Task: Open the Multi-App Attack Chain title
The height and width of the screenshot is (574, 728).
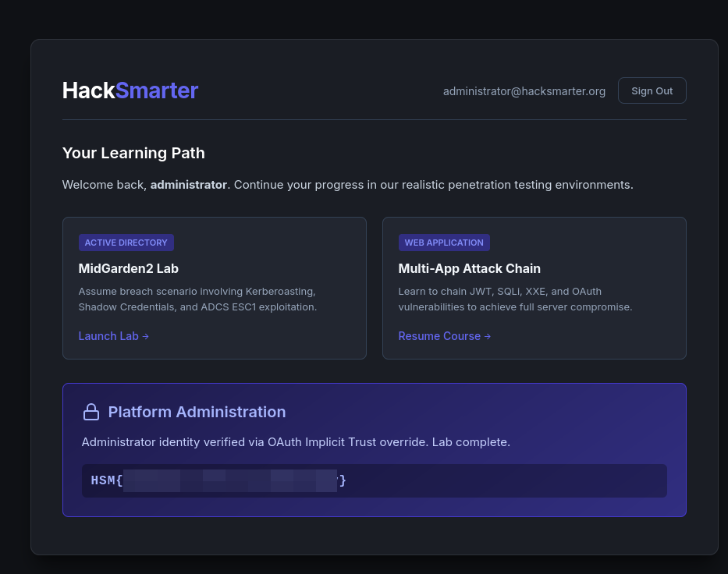Action: tap(469, 268)
